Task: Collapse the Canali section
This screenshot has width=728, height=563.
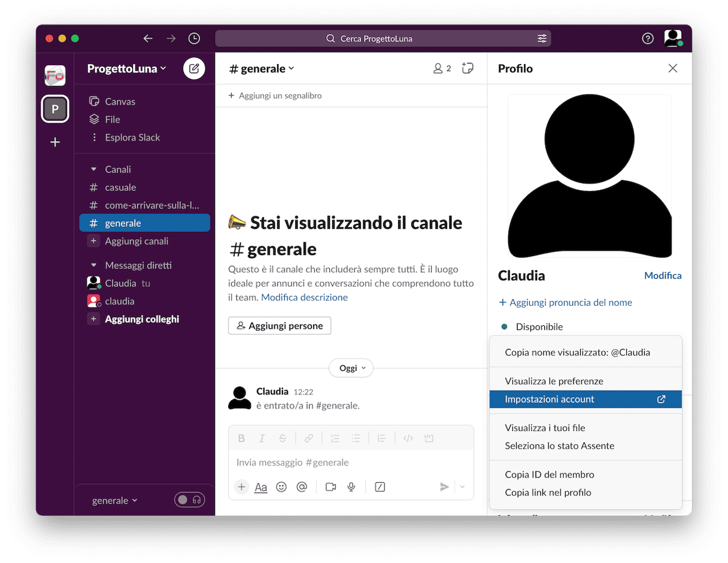Action: [93, 169]
